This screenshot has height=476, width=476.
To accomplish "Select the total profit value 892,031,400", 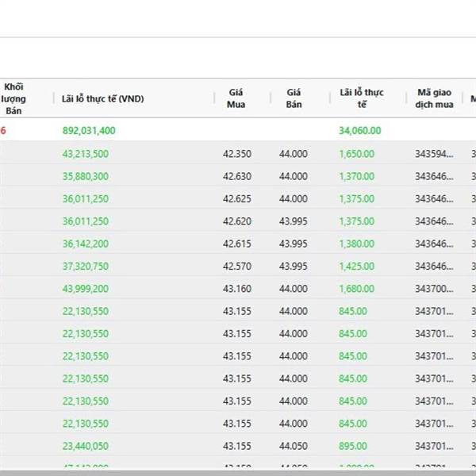I will coord(90,130).
